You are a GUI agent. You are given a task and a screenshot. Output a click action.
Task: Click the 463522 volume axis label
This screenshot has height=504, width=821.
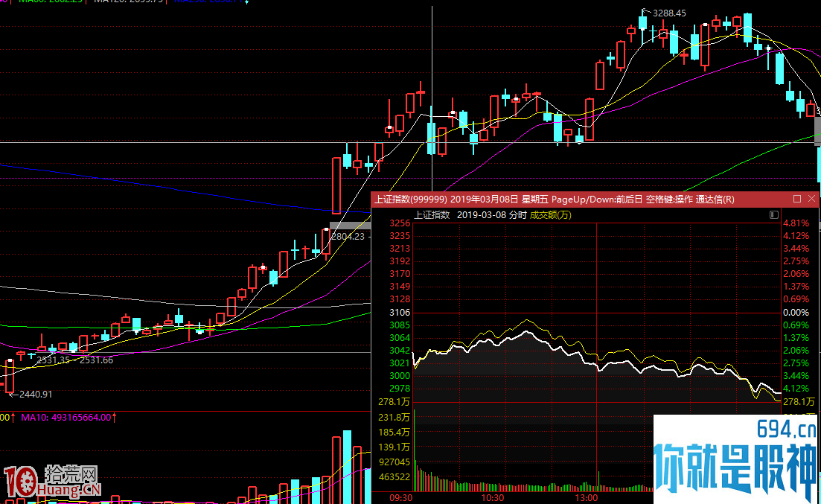coord(394,476)
